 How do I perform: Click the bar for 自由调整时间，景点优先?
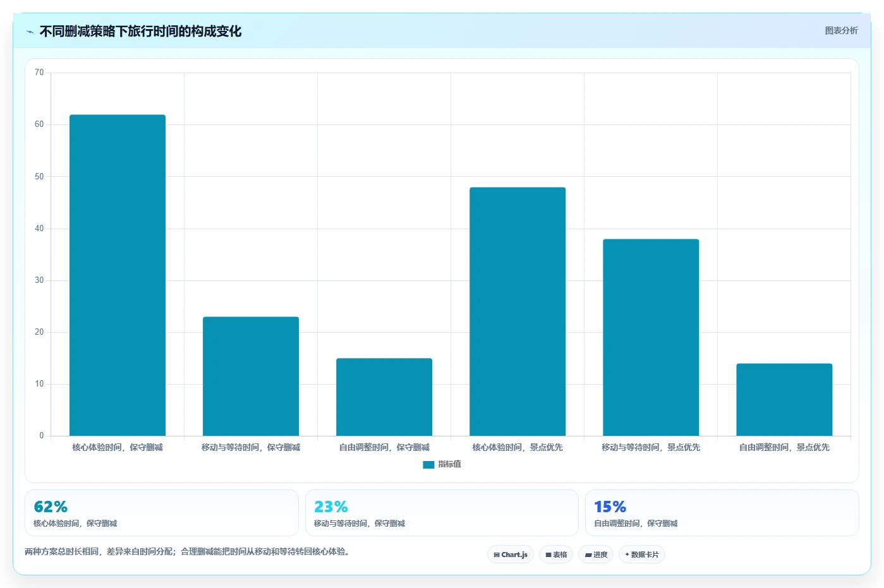[x=784, y=400]
